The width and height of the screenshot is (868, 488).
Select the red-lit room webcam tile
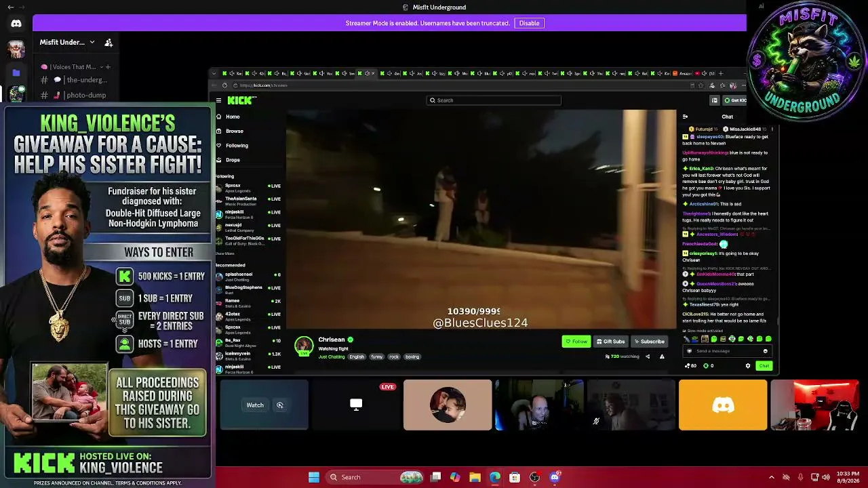(814, 405)
